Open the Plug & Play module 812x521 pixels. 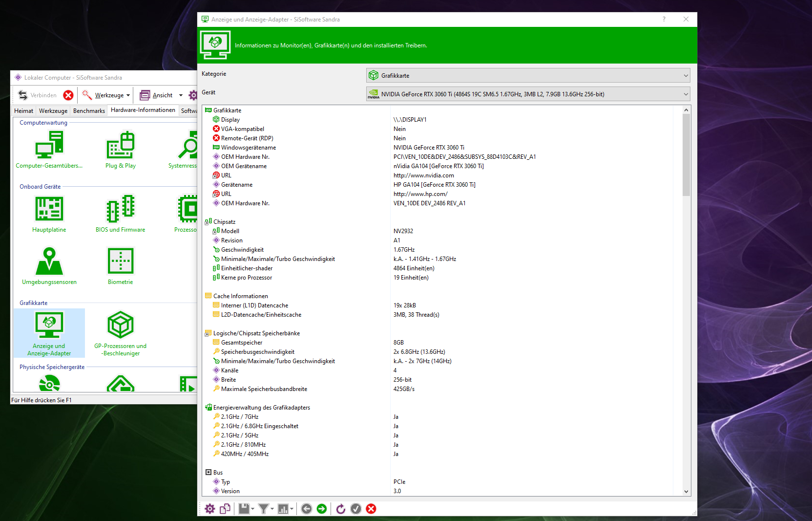click(x=121, y=150)
